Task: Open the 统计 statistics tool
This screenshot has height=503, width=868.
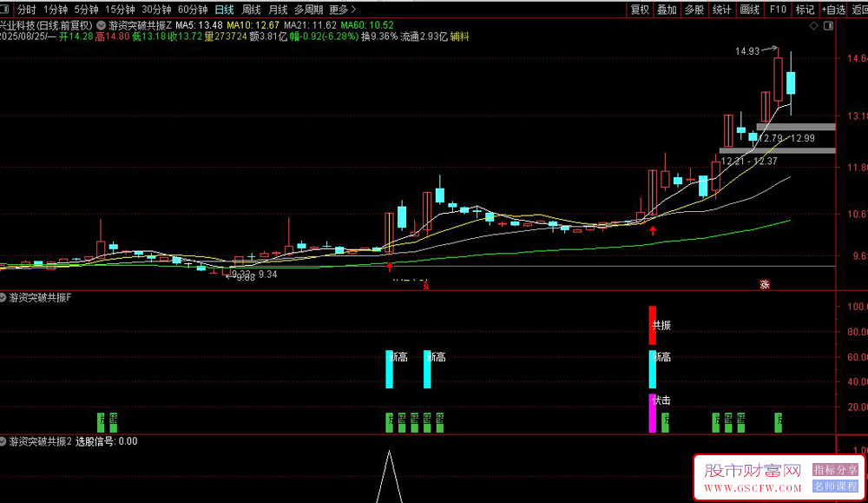Action: coord(722,10)
